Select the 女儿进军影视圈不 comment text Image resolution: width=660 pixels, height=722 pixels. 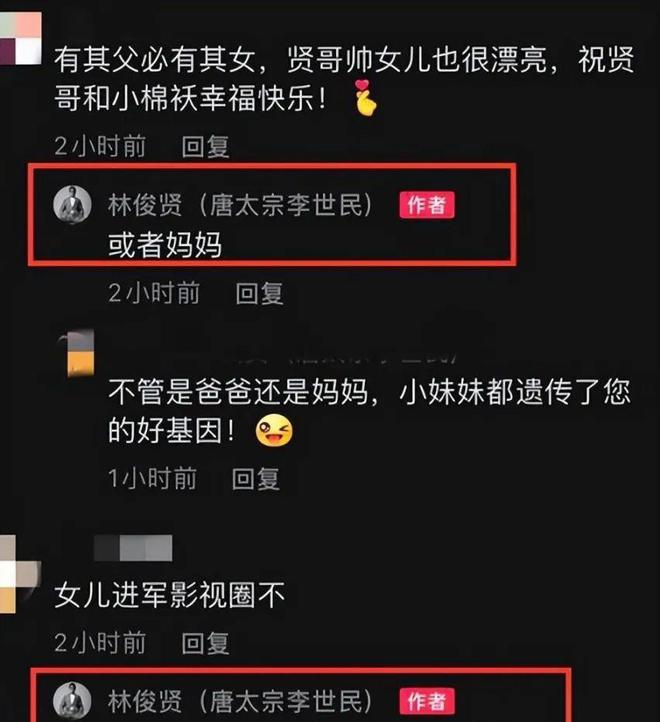point(169,594)
